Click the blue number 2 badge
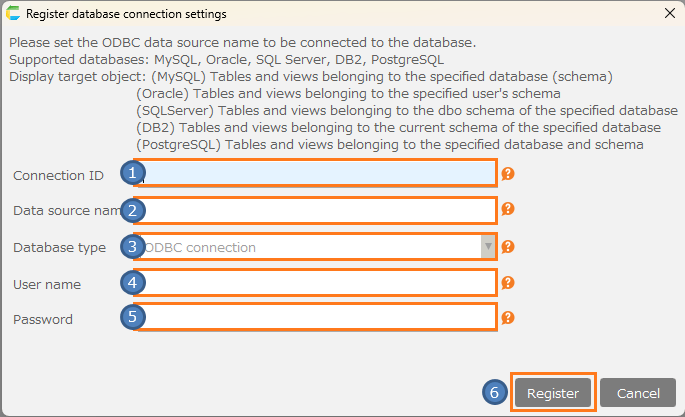The height and width of the screenshot is (417, 685). click(134, 210)
